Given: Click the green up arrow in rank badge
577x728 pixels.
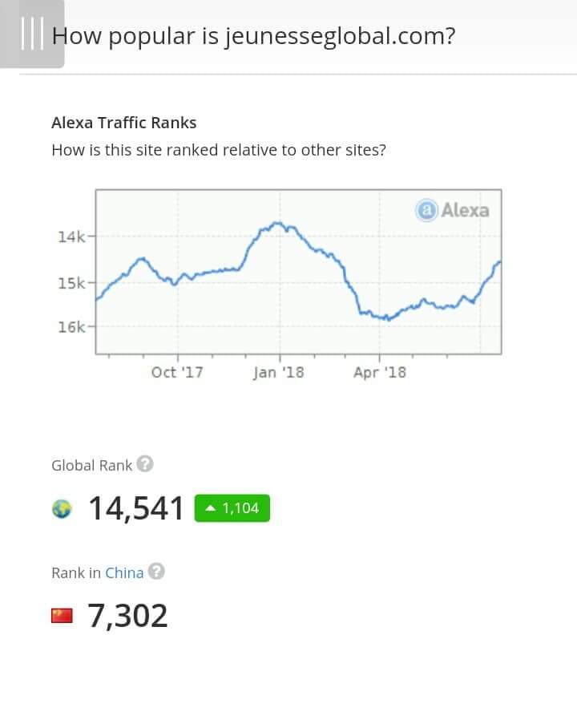Looking at the screenshot, I should (x=210, y=508).
